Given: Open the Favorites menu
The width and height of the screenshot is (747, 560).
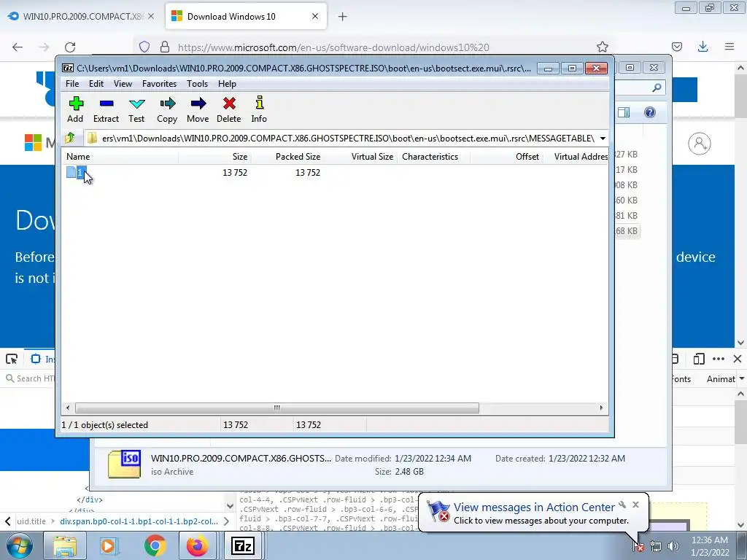Looking at the screenshot, I should [x=159, y=84].
